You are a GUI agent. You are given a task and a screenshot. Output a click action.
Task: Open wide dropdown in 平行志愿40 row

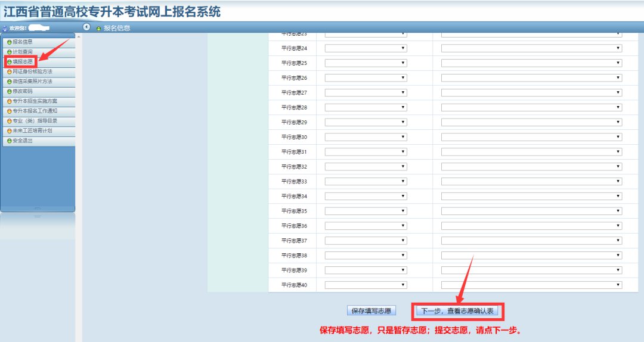click(x=531, y=285)
